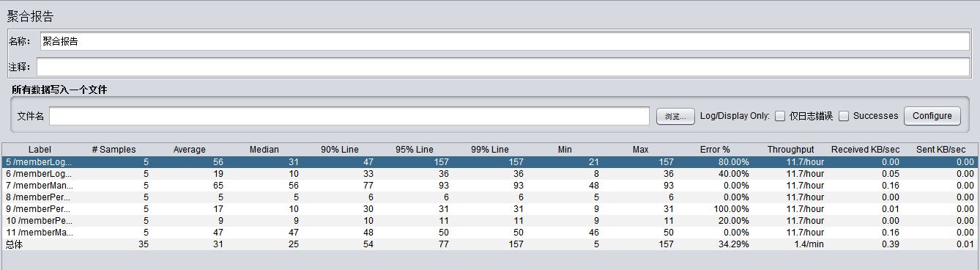The image size is (980, 270).
Task: Sort by the 99% Line column header
Action: point(490,150)
